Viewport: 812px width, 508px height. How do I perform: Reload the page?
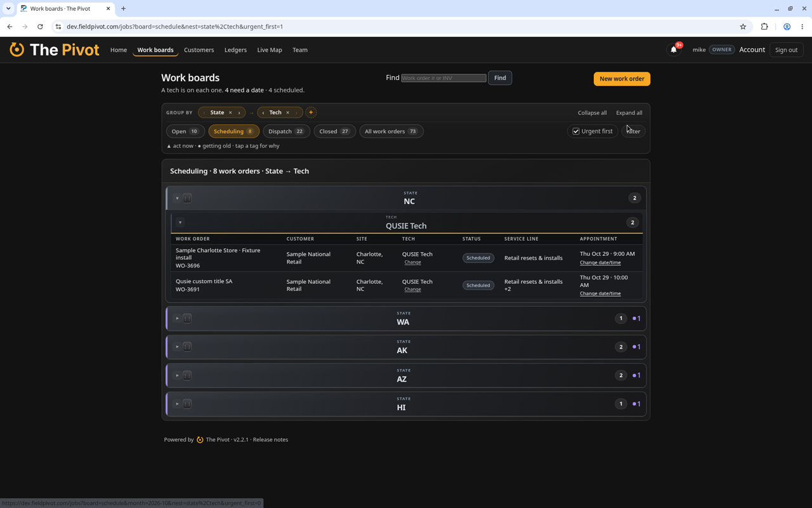[40, 27]
